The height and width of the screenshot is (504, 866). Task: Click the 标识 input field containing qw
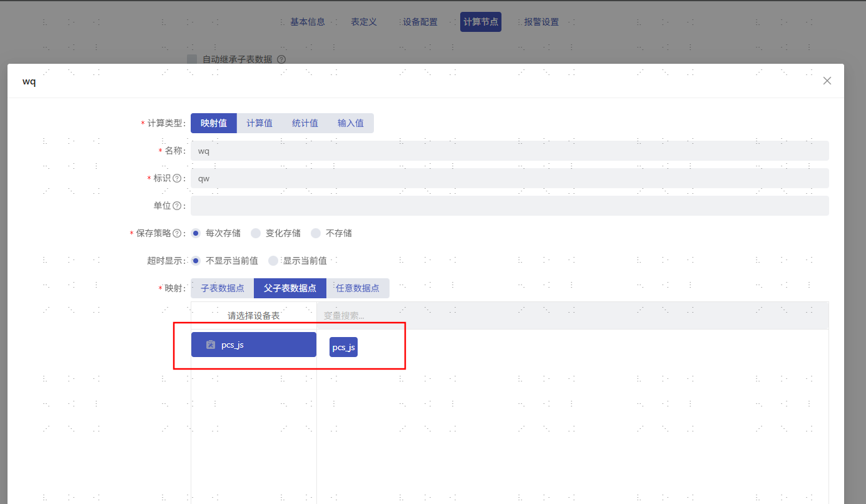[510, 178]
